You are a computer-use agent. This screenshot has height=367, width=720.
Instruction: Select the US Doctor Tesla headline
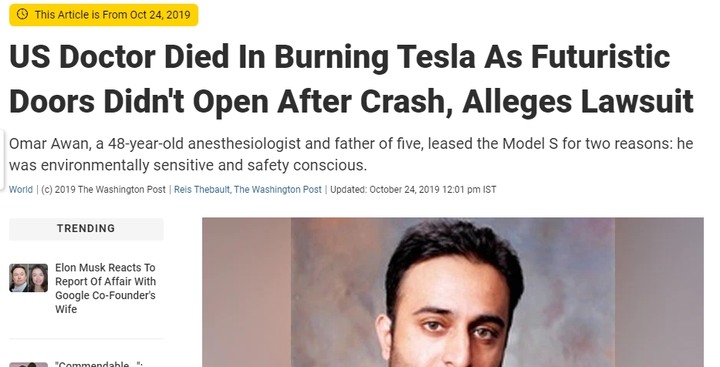click(x=351, y=79)
